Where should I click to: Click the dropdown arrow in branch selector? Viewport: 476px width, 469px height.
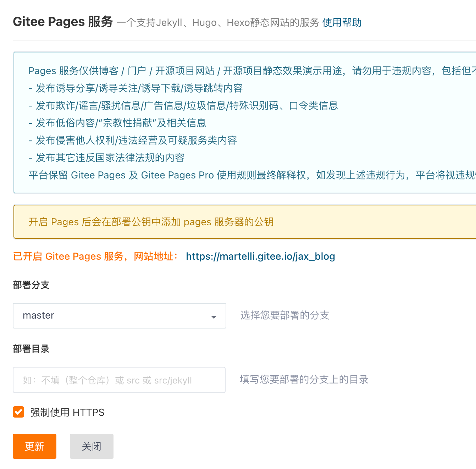(x=214, y=317)
